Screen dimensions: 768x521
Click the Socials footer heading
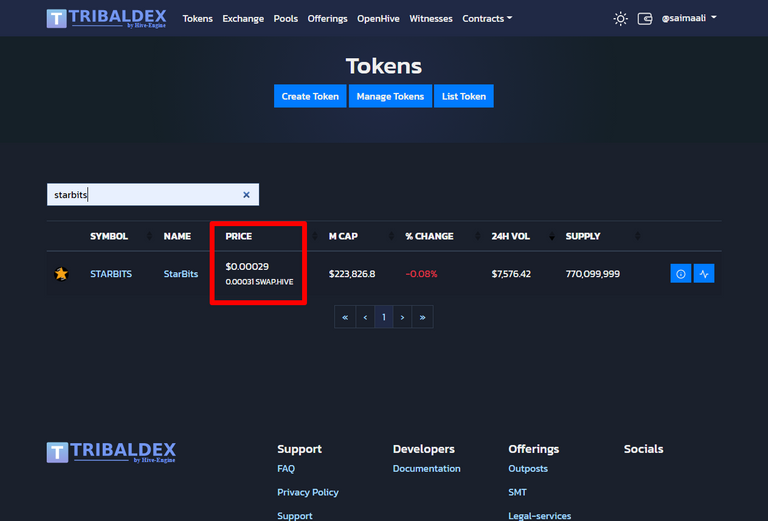coord(643,449)
